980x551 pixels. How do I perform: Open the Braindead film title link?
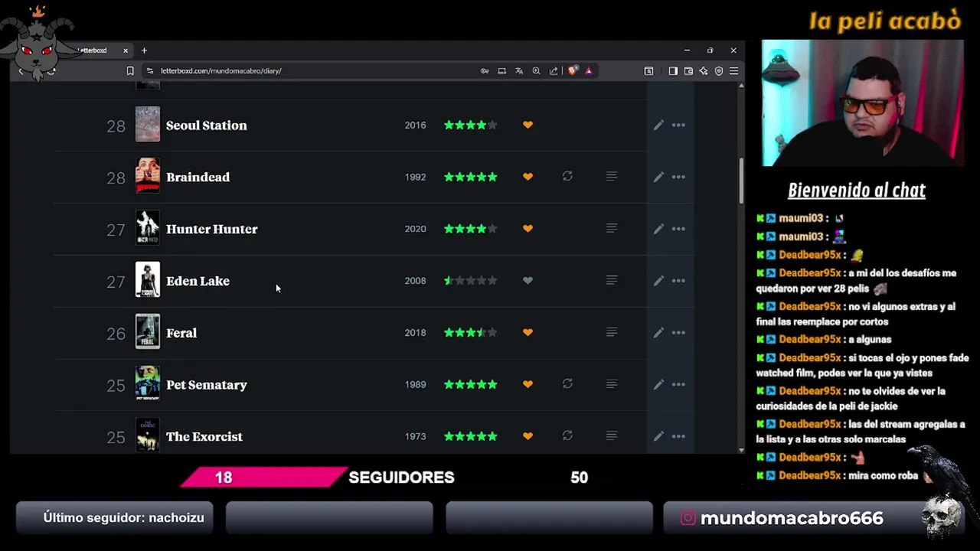(x=198, y=177)
